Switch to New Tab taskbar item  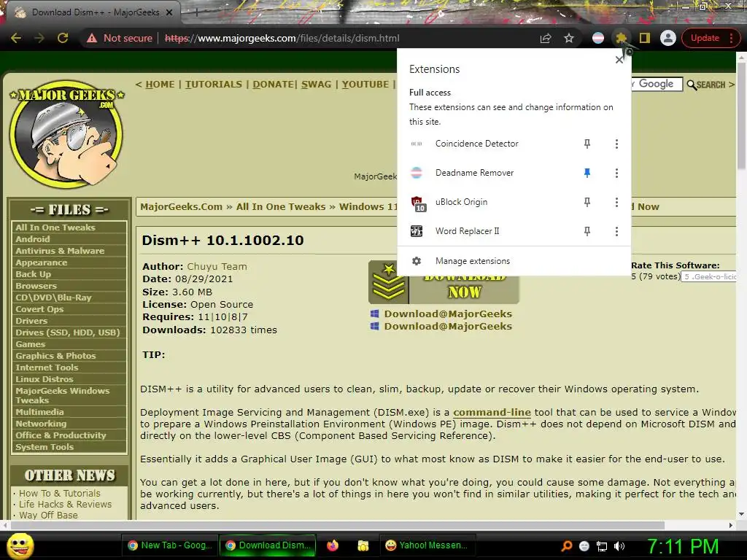pos(169,545)
